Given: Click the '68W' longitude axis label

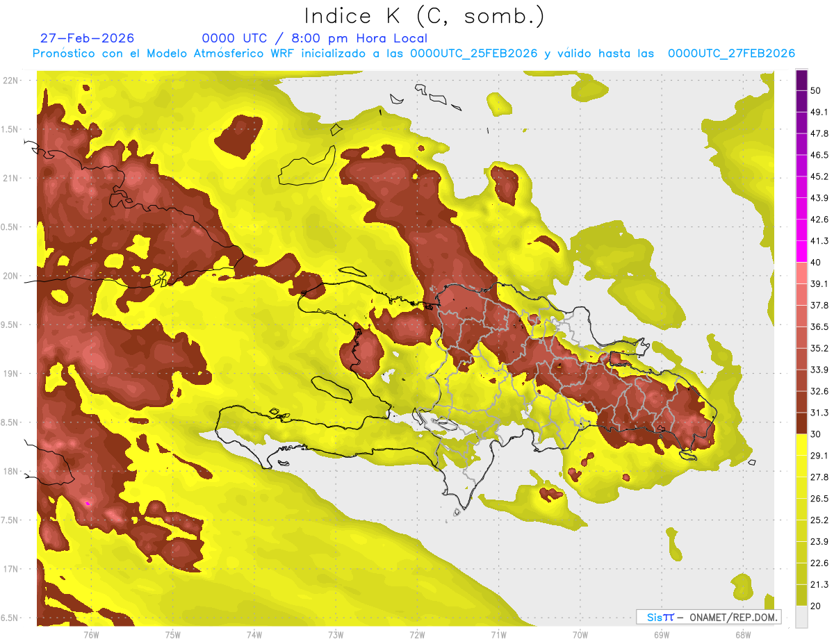Looking at the screenshot, I should pyautogui.click(x=742, y=634).
